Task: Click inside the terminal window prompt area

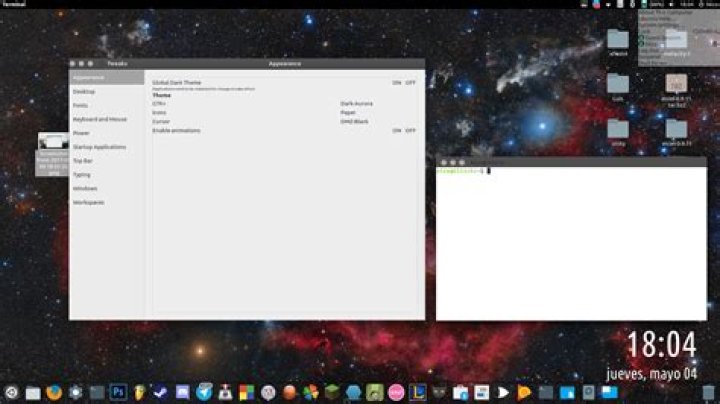Action: (571, 243)
